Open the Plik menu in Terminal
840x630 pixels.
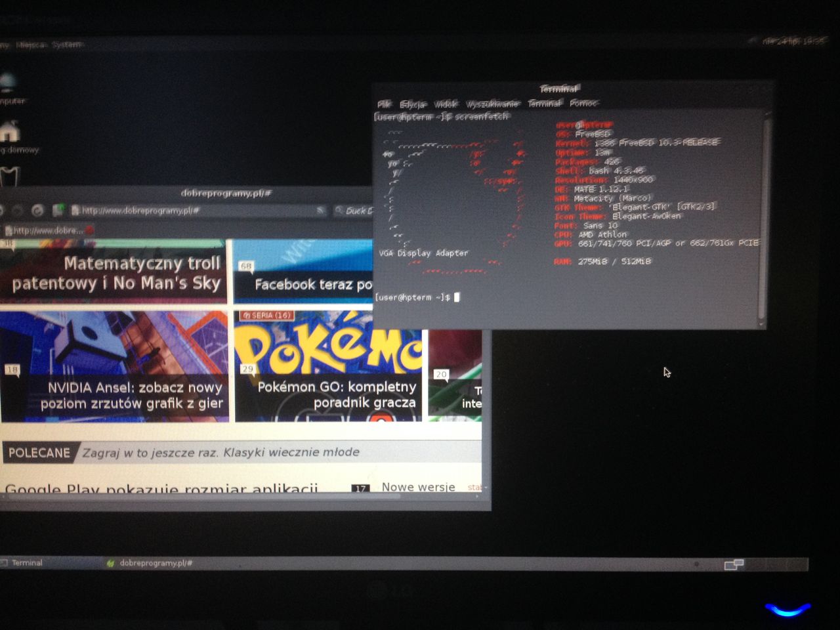click(384, 104)
